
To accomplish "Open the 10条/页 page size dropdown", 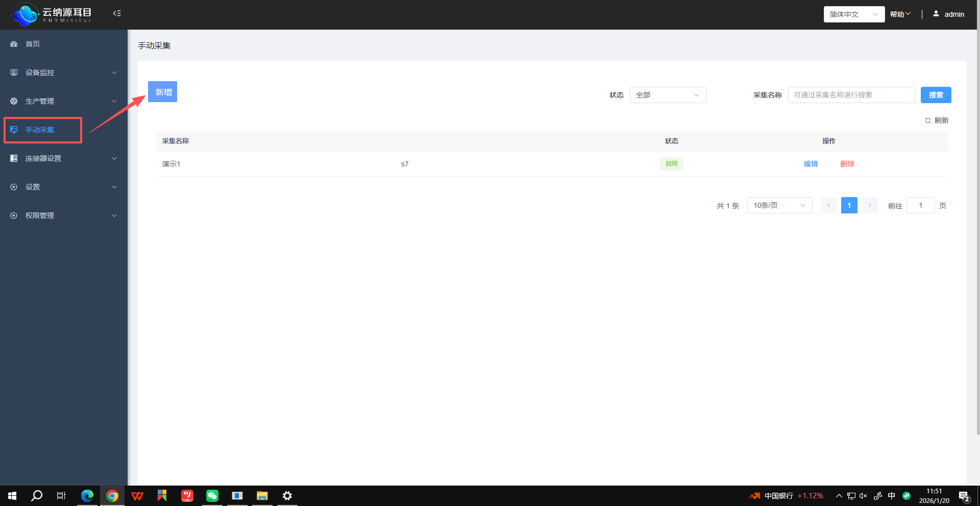I will (x=779, y=205).
